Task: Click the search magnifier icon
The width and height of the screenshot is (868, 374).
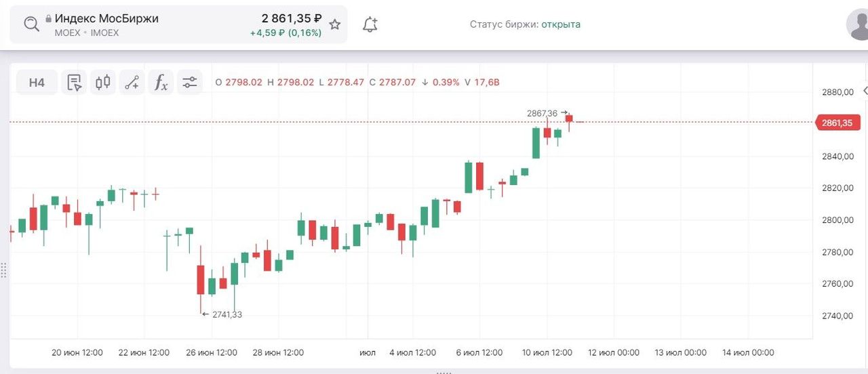Action: 31,24
